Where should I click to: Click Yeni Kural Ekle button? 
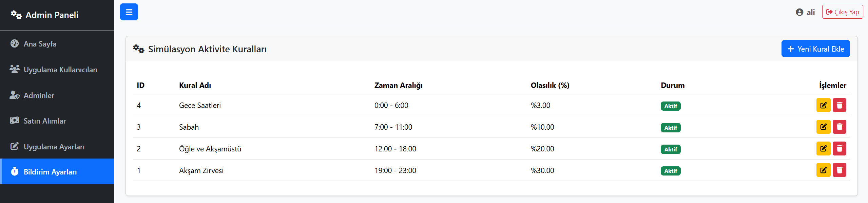(815, 49)
